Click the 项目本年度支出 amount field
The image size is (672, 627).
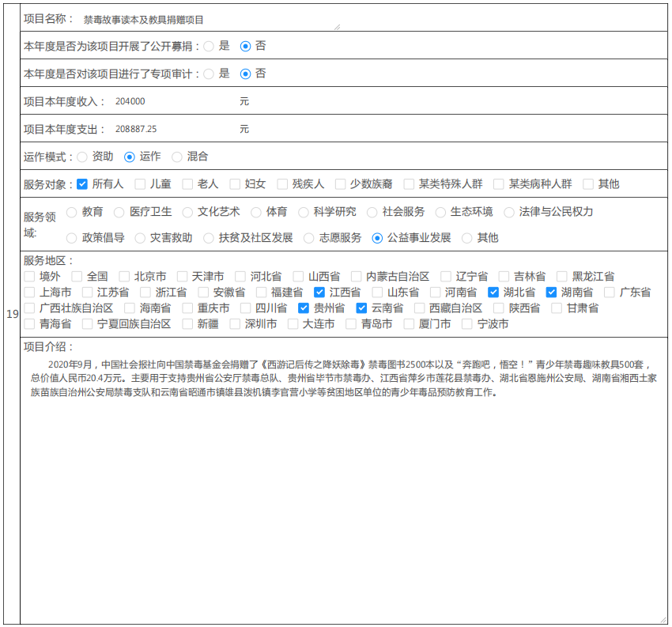click(174, 129)
